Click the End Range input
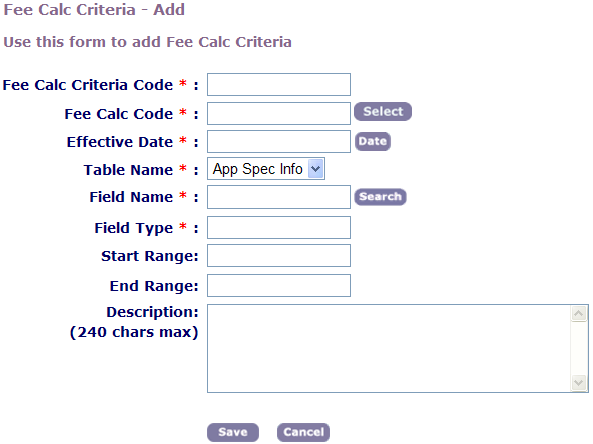This screenshot has height=444, width=593. pyautogui.click(x=279, y=285)
